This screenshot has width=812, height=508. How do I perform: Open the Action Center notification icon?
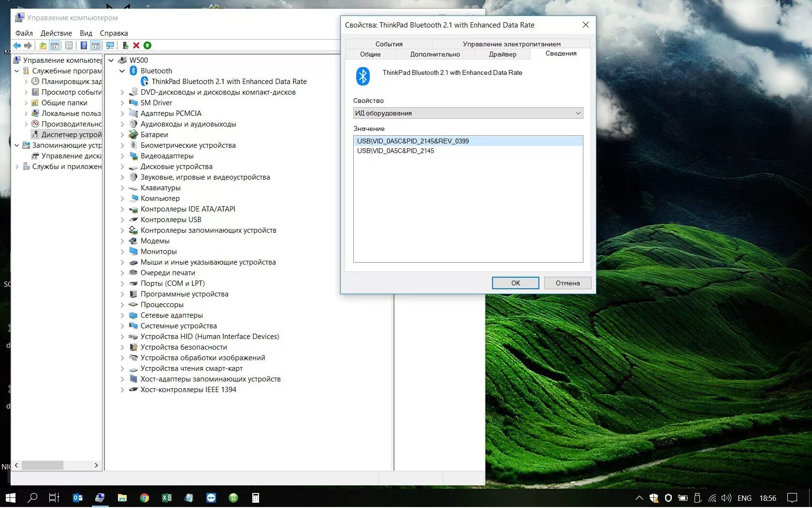pos(792,498)
